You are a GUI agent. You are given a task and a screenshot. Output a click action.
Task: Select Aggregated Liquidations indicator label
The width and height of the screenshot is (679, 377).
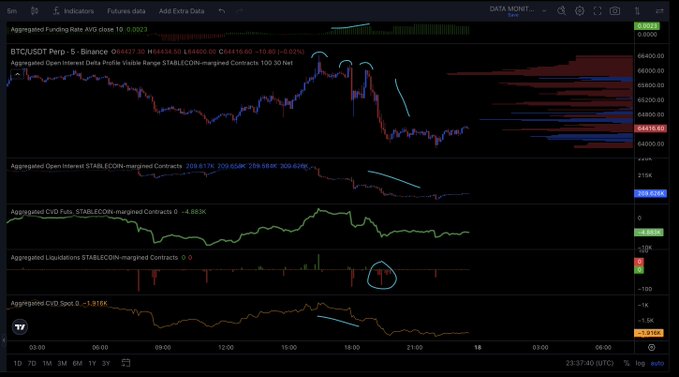pyautogui.click(x=94, y=258)
